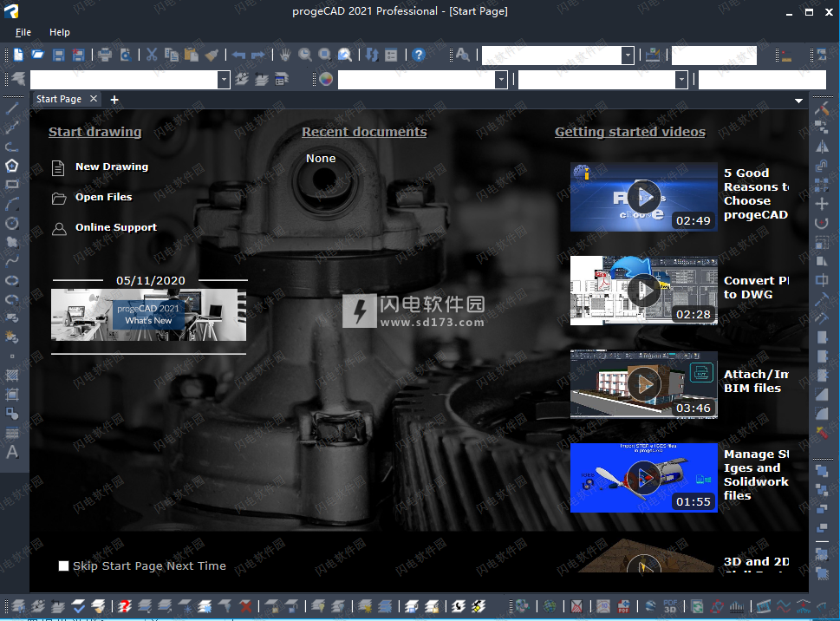Click the lineweight field at toolbar end
The height and width of the screenshot is (621, 840).
tap(762, 80)
